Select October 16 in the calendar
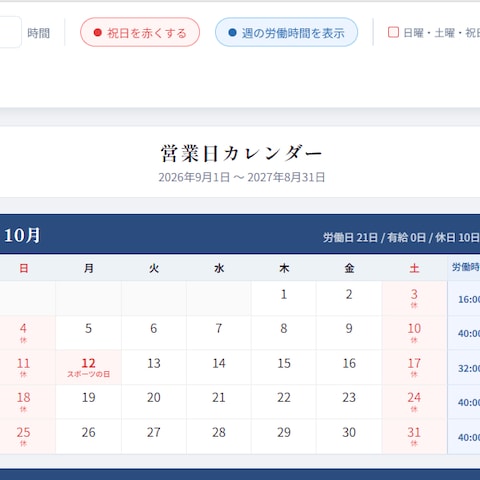This screenshot has height=480, width=480. coord(349,367)
